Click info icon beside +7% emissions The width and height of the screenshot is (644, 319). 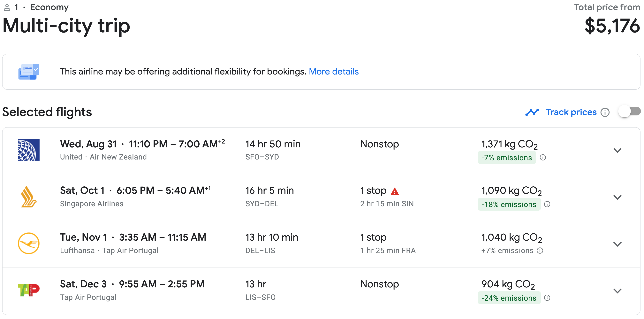(x=540, y=251)
